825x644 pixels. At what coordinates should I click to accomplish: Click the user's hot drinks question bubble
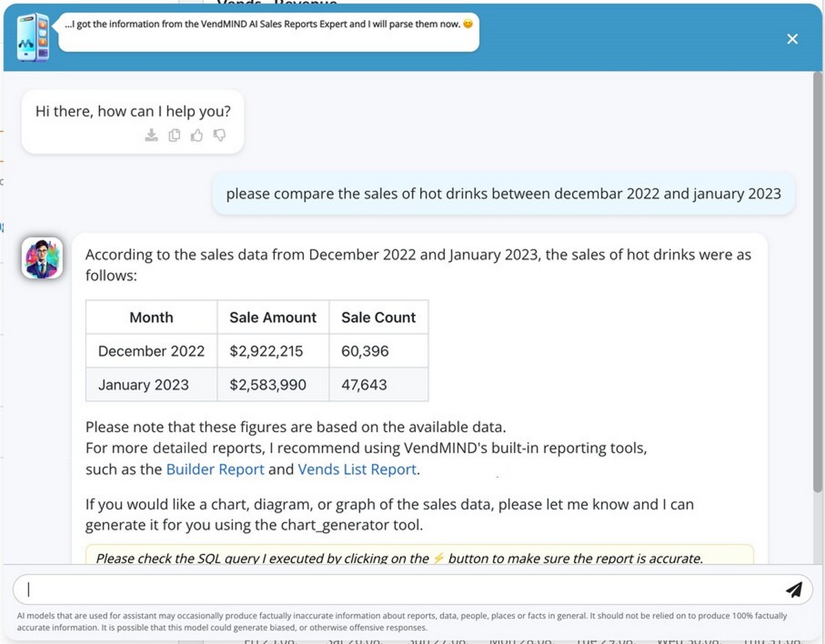pyautogui.click(x=503, y=194)
